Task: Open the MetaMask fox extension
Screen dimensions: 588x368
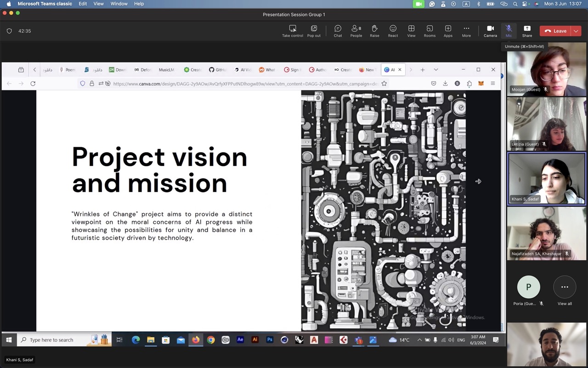Action: tap(481, 83)
